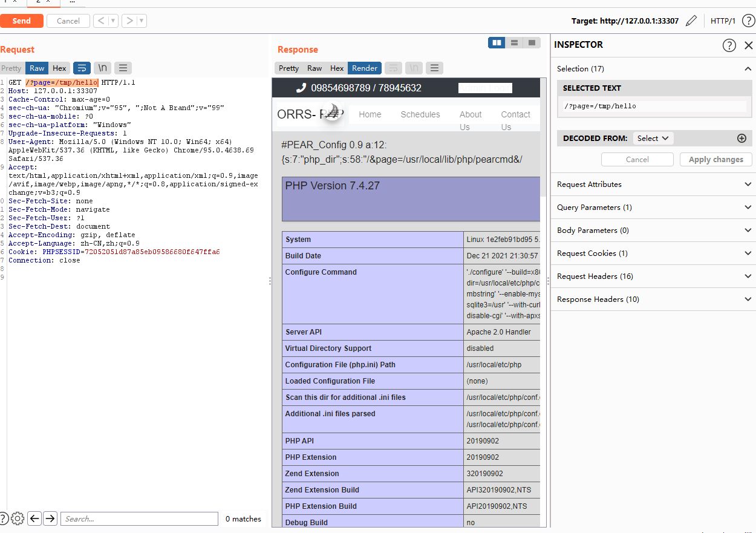Screen dimensions: 756x533
Task: Click Home link in rendered page
Action: [370, 114]
